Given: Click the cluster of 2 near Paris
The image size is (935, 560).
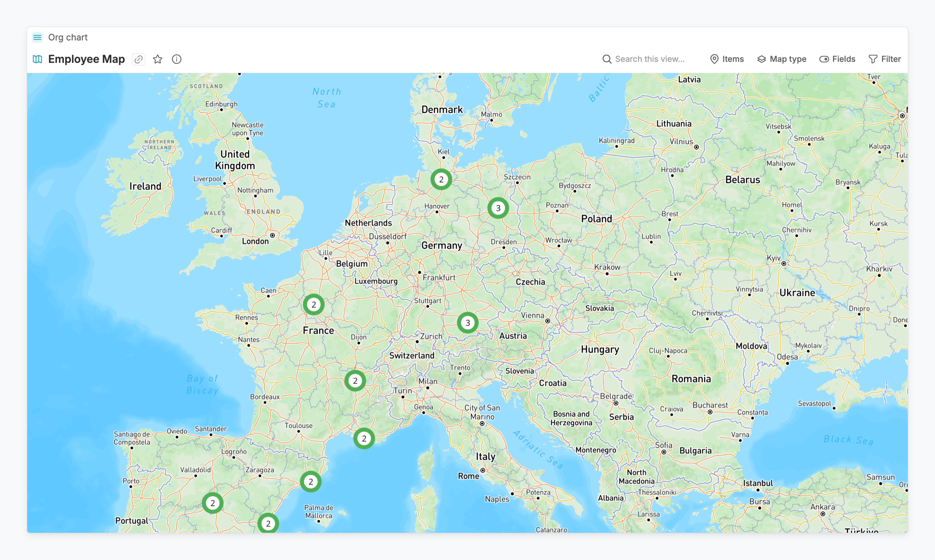Looking at the screenshot, I should [x=314, y=304].
